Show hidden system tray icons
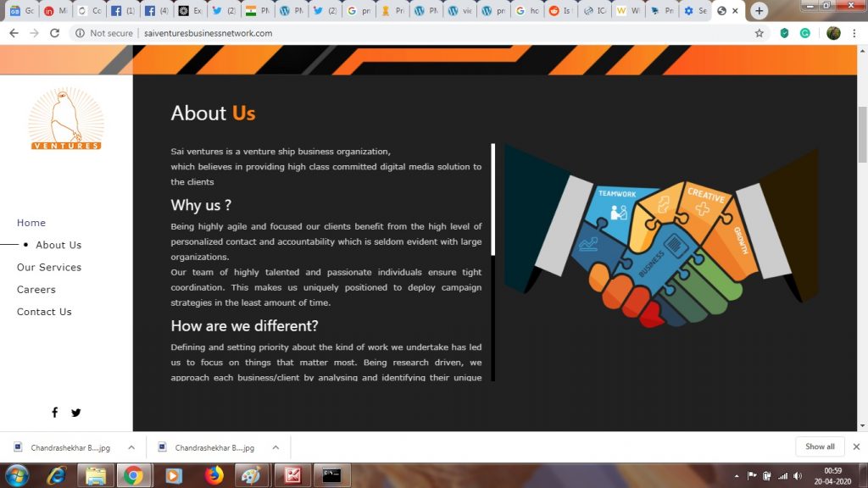The image size is (868, 488). point(736,475)
